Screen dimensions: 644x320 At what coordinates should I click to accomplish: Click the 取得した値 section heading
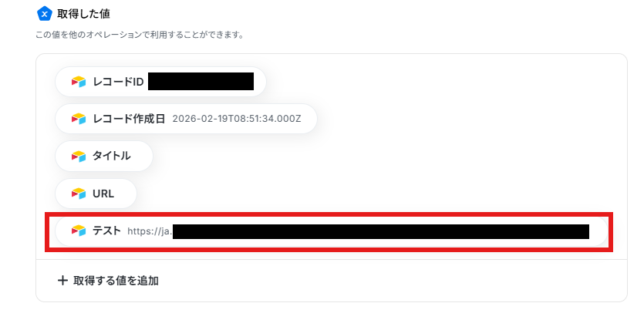pos(83,15)
